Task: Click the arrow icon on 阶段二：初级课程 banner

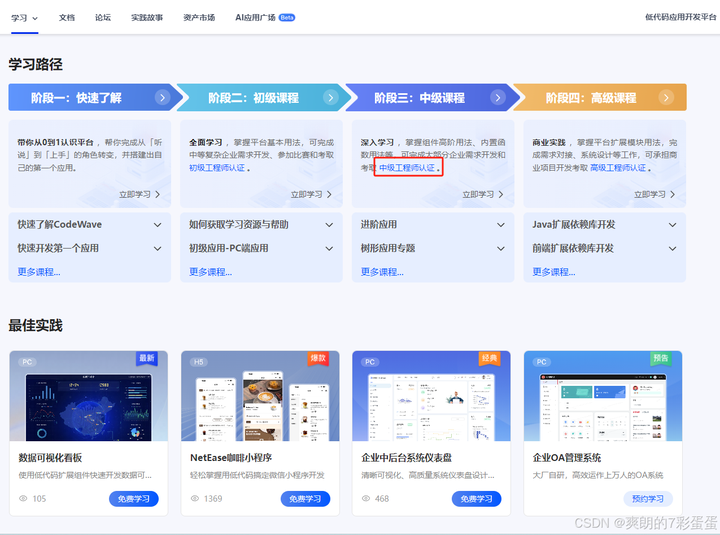Action: click(x=331, y=97)
